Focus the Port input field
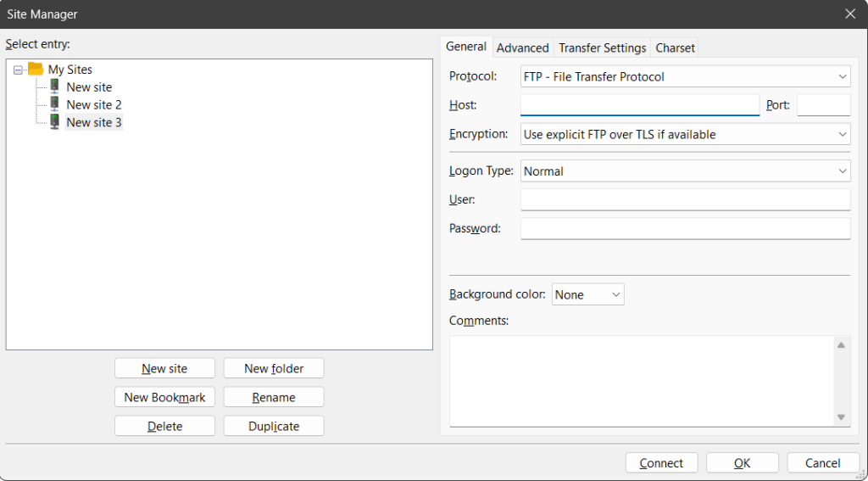The image size is (868, 481). click(823, 105)
